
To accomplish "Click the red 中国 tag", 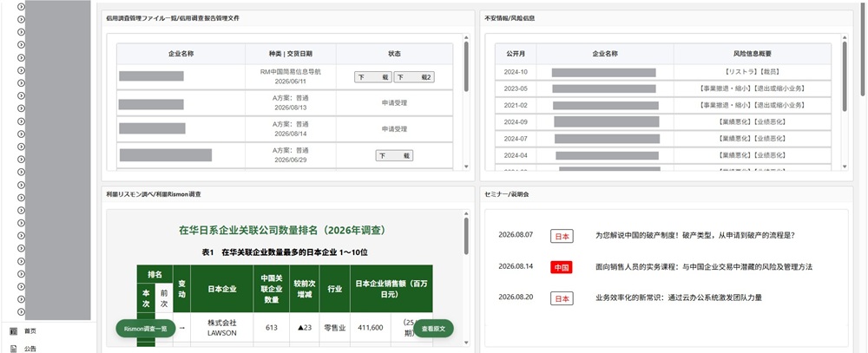I will [x=562, y=267].
